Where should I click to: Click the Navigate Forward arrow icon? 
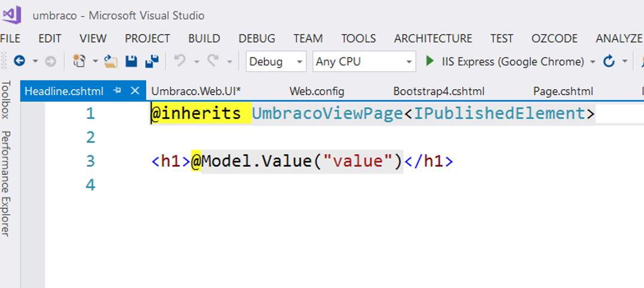[x=50, y=62]
